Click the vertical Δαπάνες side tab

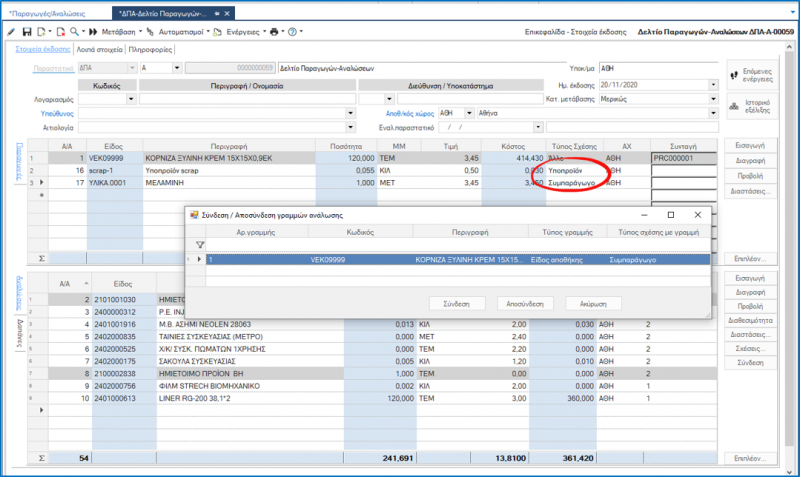click(19, 334)
